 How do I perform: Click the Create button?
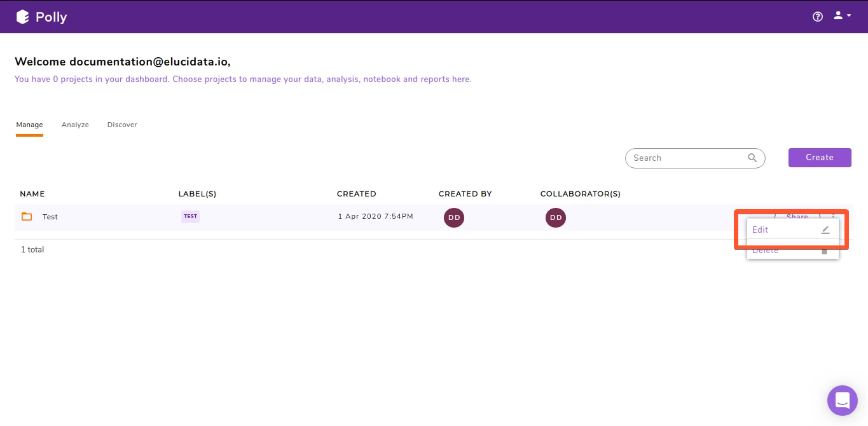pyautogui.click(x=819, y=157)
